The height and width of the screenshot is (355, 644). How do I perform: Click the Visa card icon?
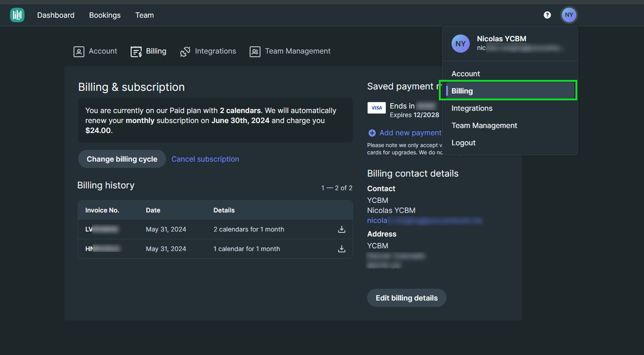376,108
